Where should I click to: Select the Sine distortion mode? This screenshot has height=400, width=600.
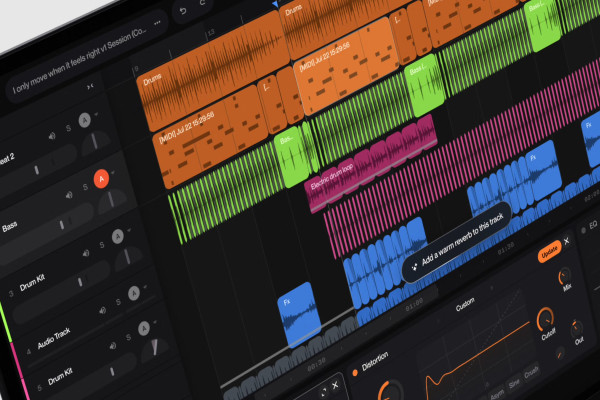coord(514,383)
